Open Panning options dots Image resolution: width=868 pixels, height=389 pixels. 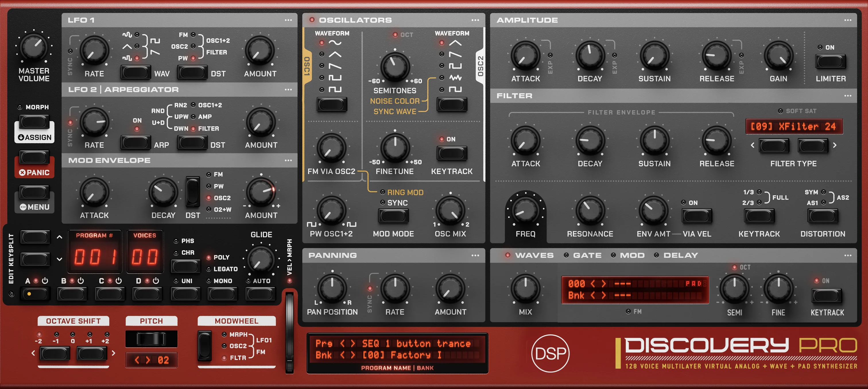(x=475, y=256)
